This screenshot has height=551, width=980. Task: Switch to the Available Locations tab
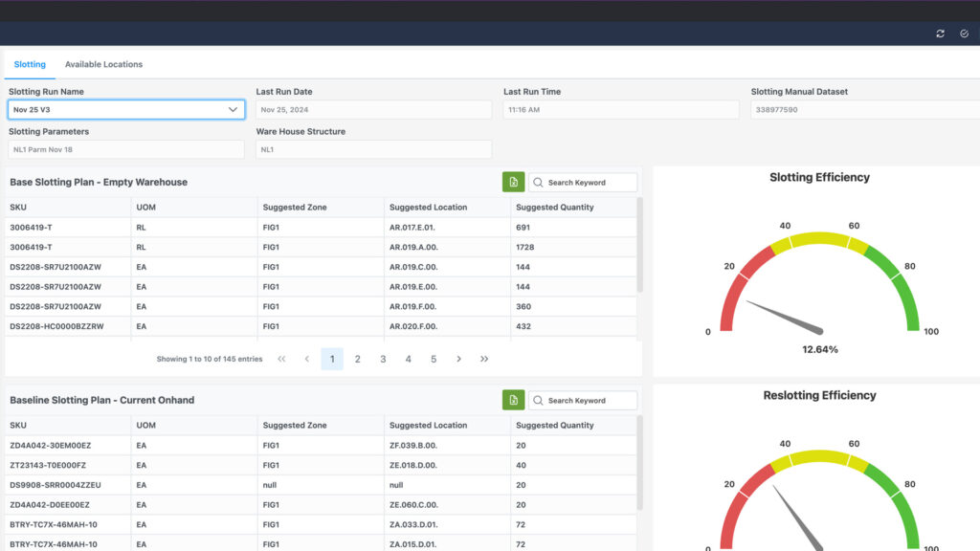[103, 64]
